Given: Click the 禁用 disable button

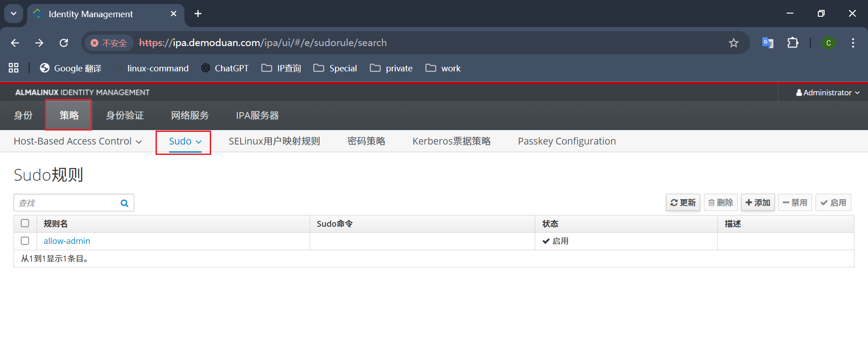Looking at the screenshot, I should point(795,203).
